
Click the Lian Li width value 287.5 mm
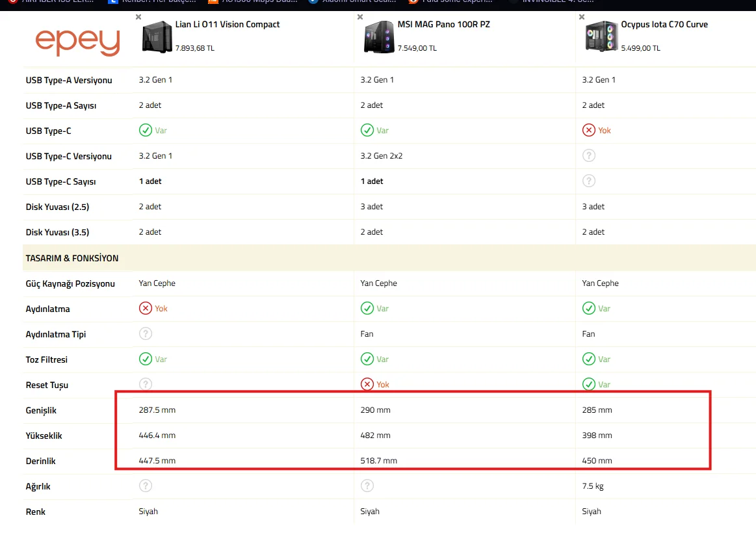(157, 410)
